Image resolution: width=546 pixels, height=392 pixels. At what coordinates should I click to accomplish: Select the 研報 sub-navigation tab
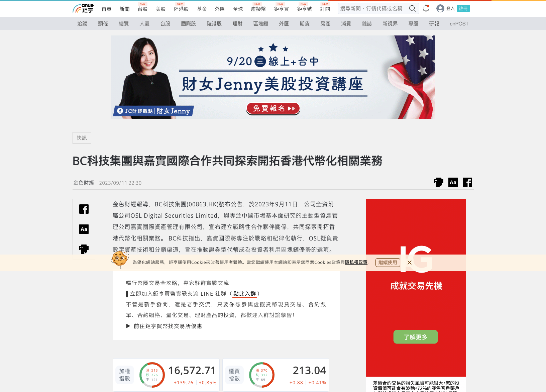tap(434, 24)
